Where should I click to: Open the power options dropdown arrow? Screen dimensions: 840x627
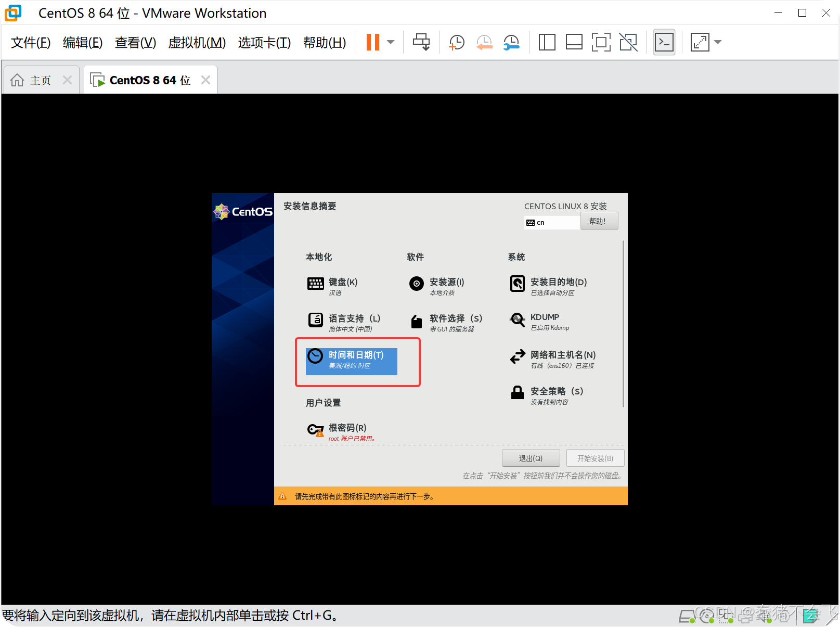coord(391,42)
